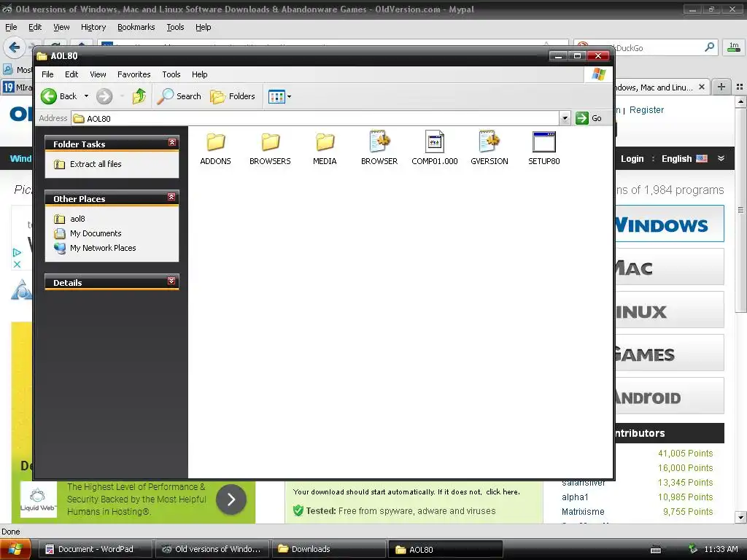Click contributor Matrixisme
This screenshot has height=560, width=747.
[583, 511]
